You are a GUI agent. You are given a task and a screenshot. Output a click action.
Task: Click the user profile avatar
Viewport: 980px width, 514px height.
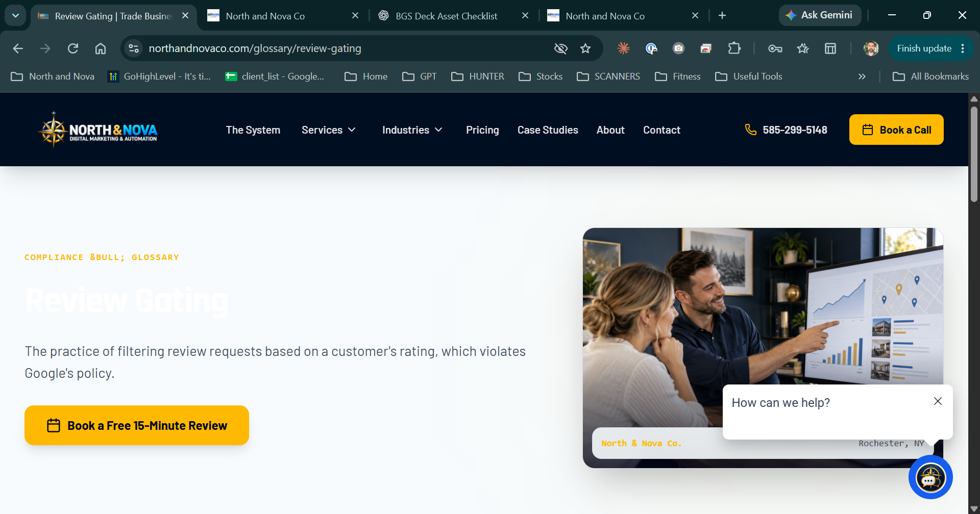(x=871, y=48)
